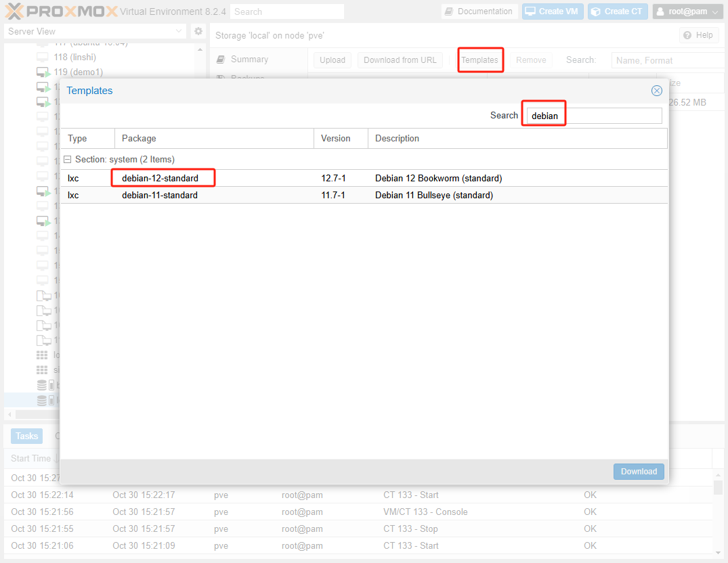Sort templates by Version column
The image size is (728, 563).
click(x=341, y=138)
